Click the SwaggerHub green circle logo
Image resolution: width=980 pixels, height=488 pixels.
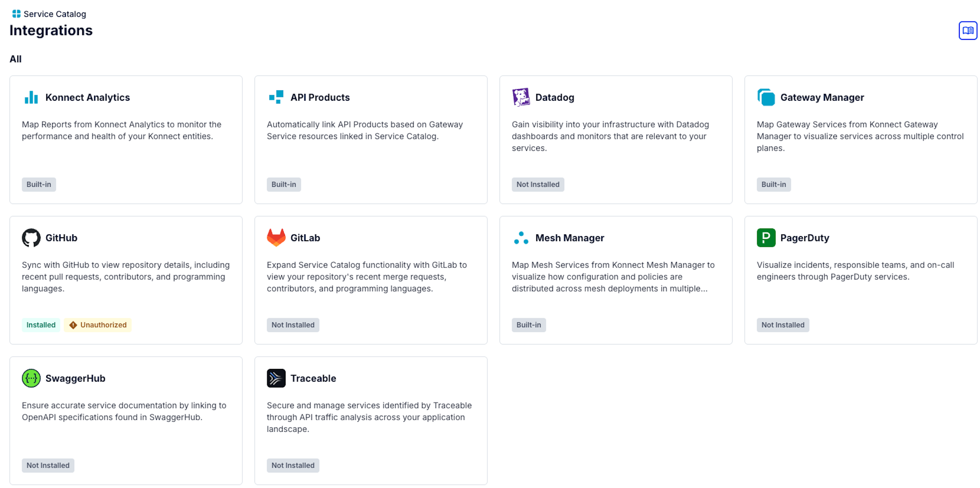31,378
